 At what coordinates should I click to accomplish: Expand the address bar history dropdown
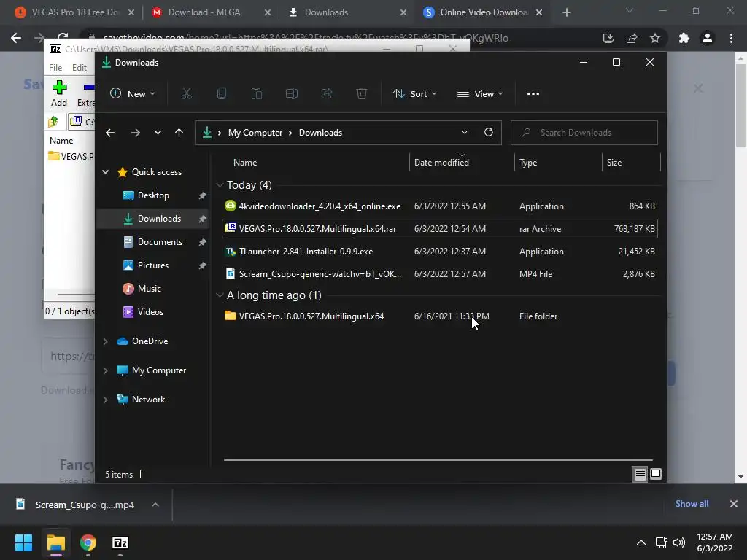coord(465,133)
